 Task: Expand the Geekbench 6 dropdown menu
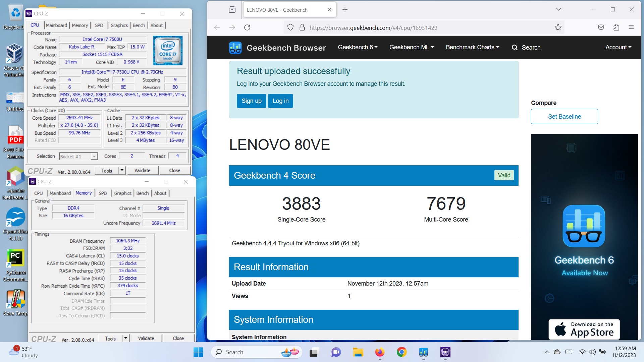pyautogui.click(x=358, y=47)
